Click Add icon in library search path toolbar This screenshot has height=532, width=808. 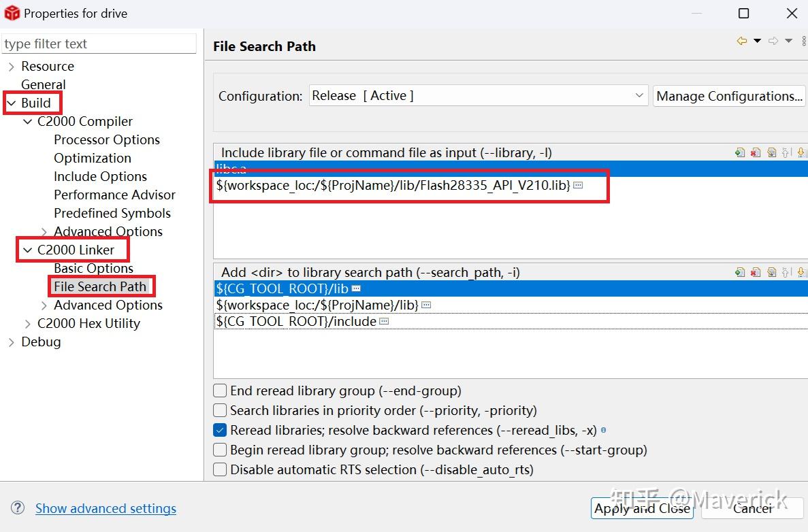[740, 272]
